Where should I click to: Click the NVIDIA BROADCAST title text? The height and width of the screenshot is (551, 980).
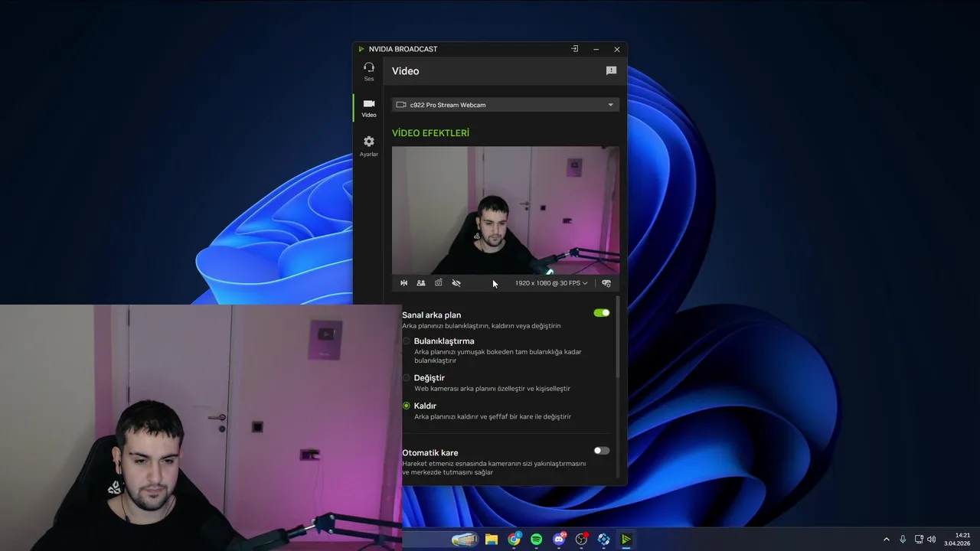point(403,49)
